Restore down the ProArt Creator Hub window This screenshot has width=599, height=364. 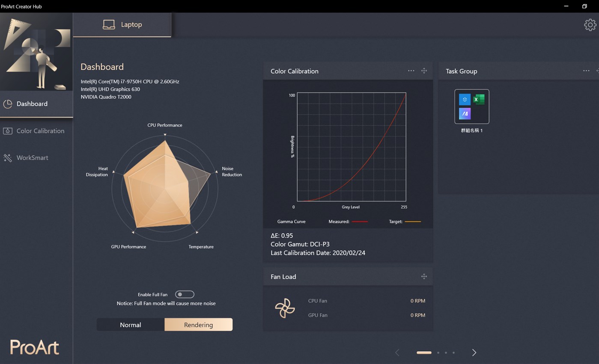point(584,6)
